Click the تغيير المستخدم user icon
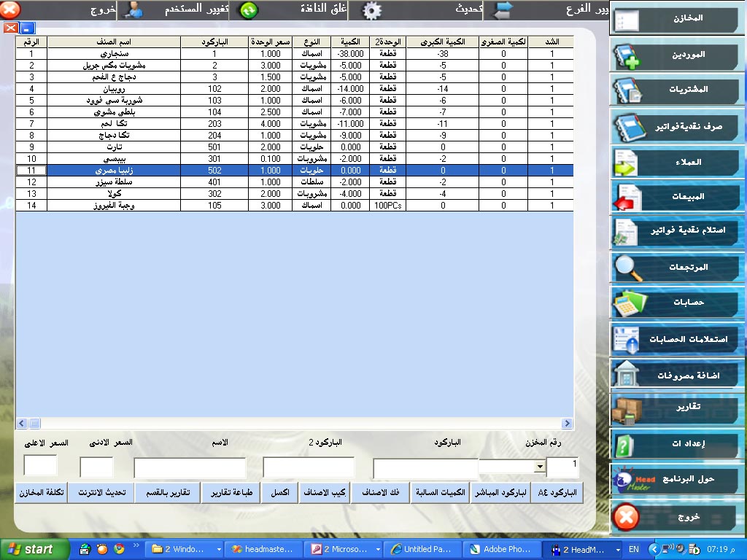The image size is (747, 560). 133,10
